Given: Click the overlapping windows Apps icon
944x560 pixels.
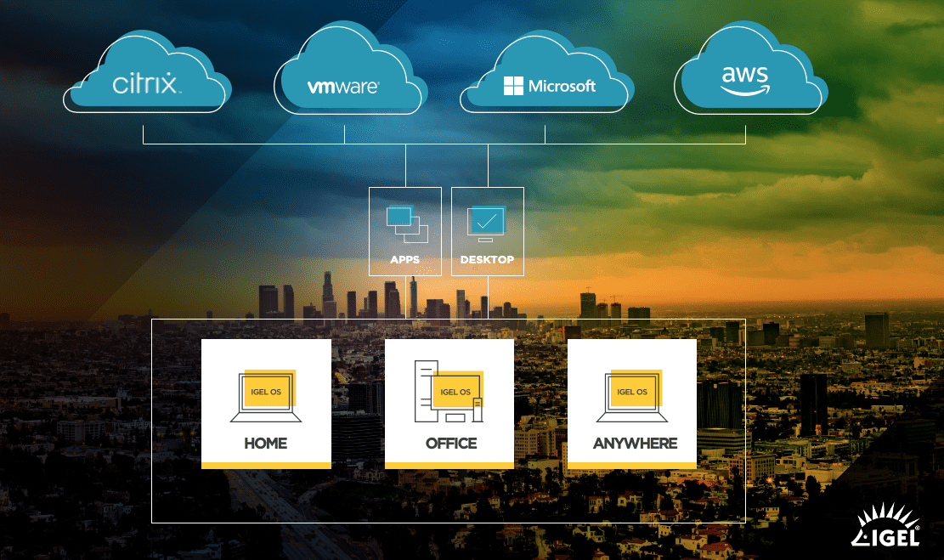Looking at the screenshot, I should click(406, 224).
